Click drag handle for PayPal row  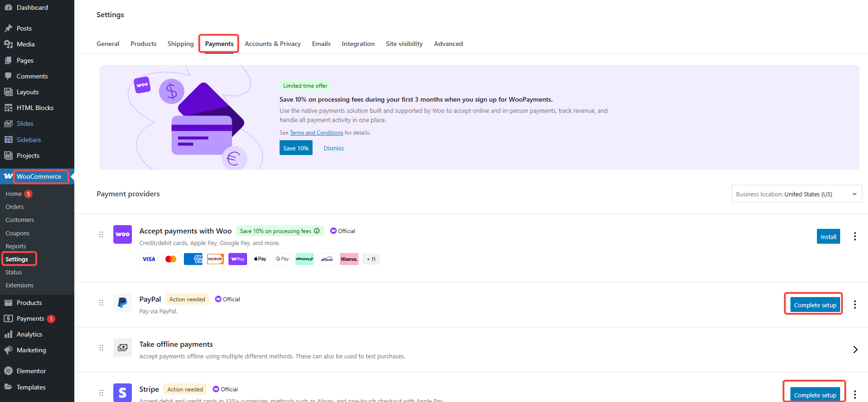click(101, 303)
